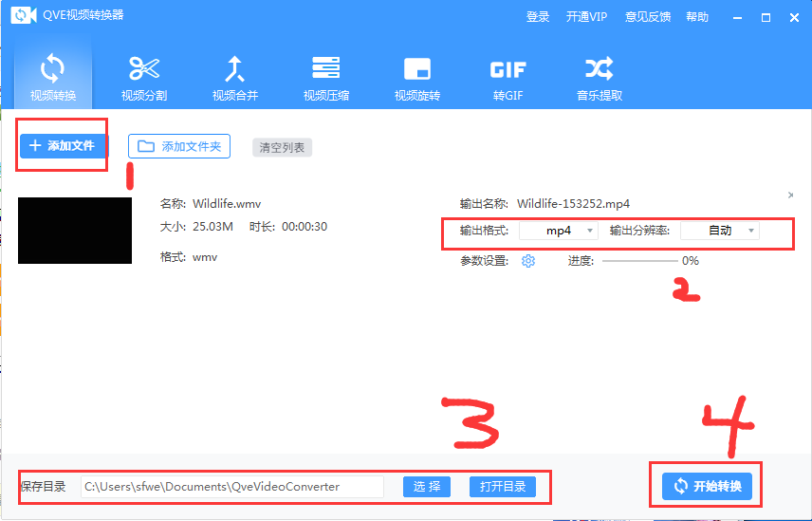
Task: Minimize the QVE window
Action: [x=738, y=18]
